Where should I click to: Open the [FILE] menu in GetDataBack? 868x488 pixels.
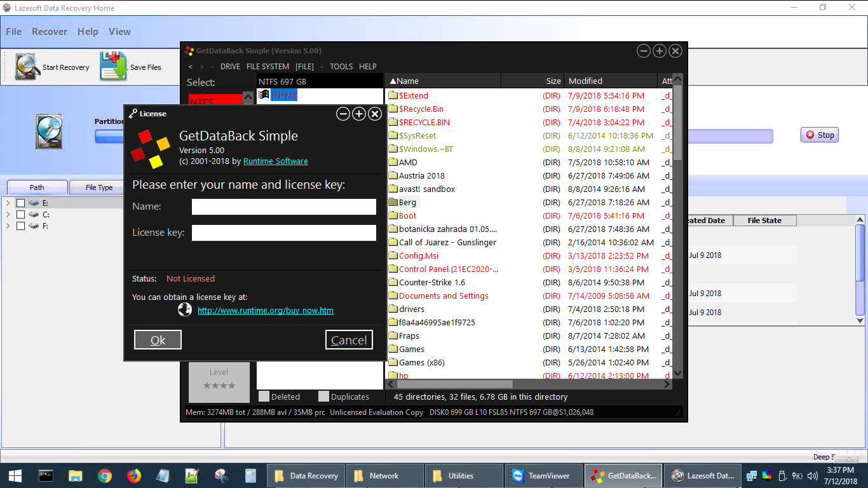(304, 66)
